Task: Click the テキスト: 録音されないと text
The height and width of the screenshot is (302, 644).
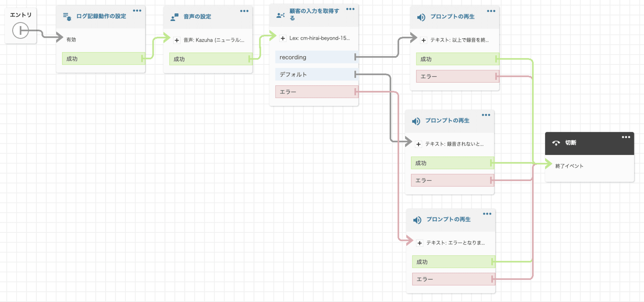Action: (x=454, y=144)
